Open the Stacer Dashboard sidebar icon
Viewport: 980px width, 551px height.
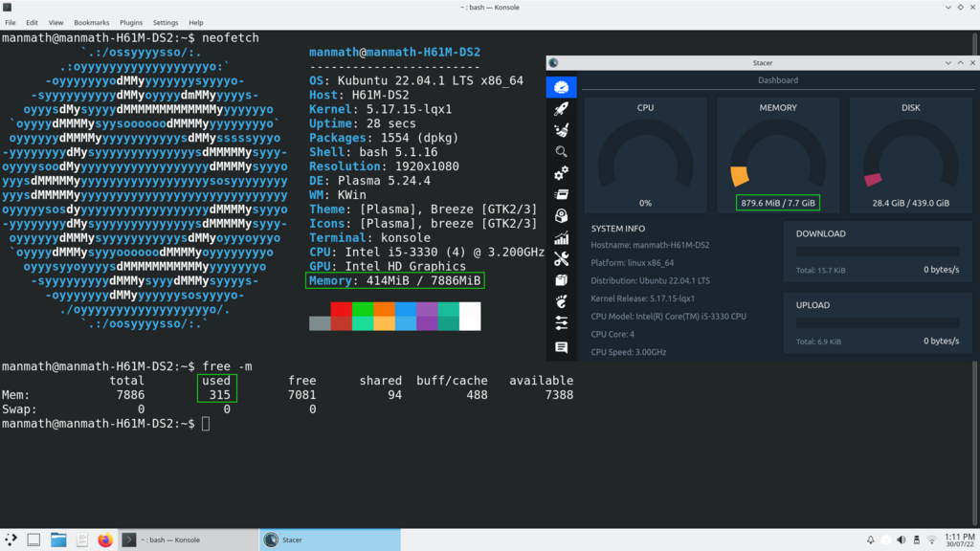561,87
